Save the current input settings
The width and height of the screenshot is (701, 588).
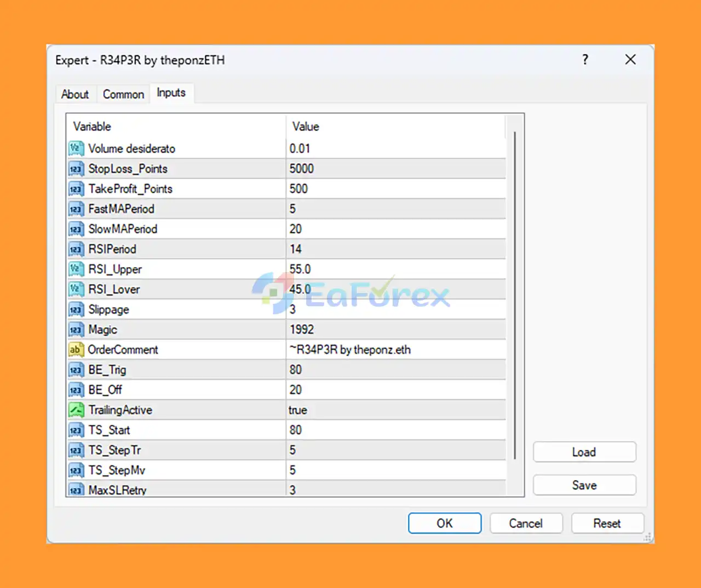click(x=584, y=485)
